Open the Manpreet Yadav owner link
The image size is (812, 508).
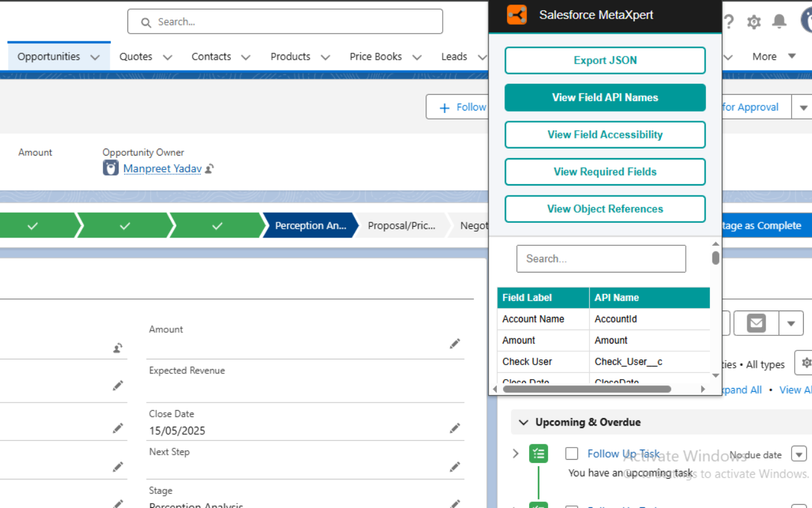[x=162, y=168]
